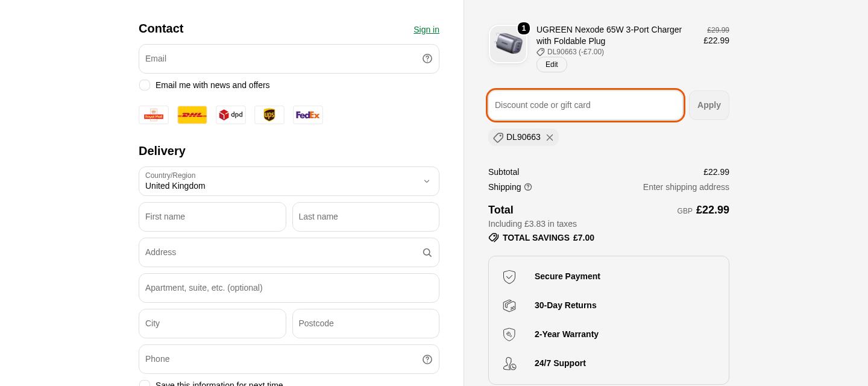
Task: Click the Edit button under product
Action: pos(552,65)
